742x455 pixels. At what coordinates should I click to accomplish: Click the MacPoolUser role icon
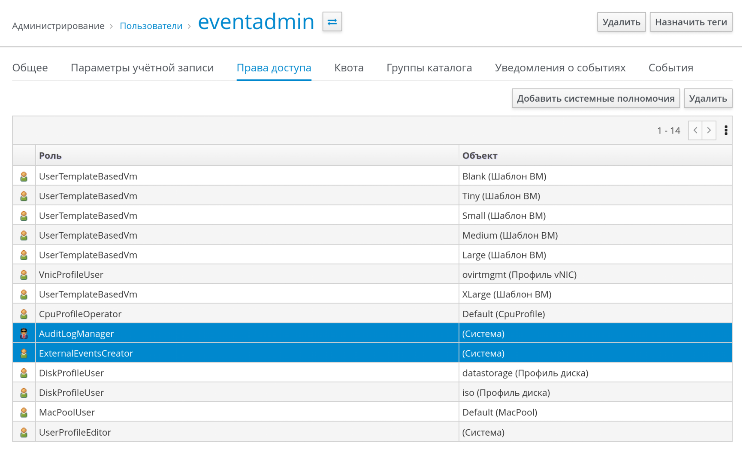tap(24, 412)
